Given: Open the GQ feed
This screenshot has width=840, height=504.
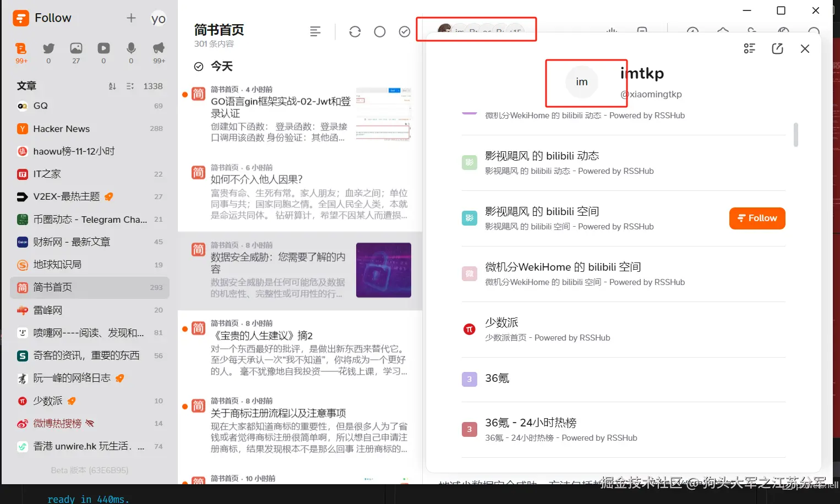Looking at the screenshot, I should [90, 106].
